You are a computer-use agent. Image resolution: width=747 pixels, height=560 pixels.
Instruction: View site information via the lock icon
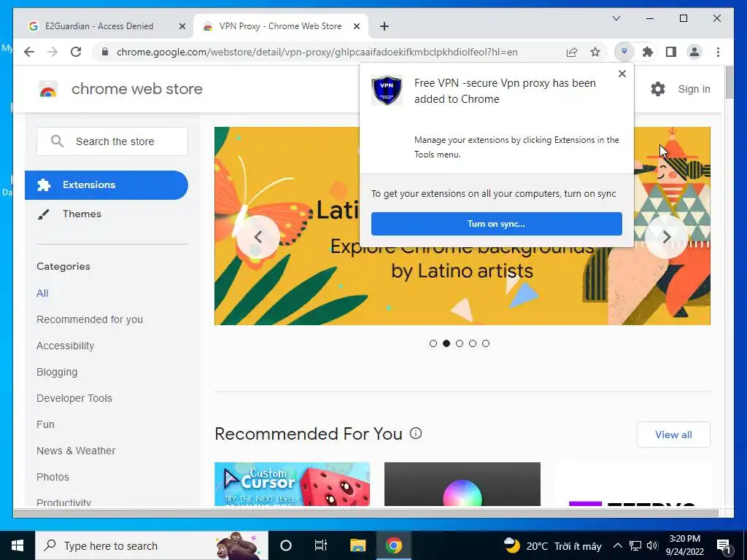click(105, 52)
